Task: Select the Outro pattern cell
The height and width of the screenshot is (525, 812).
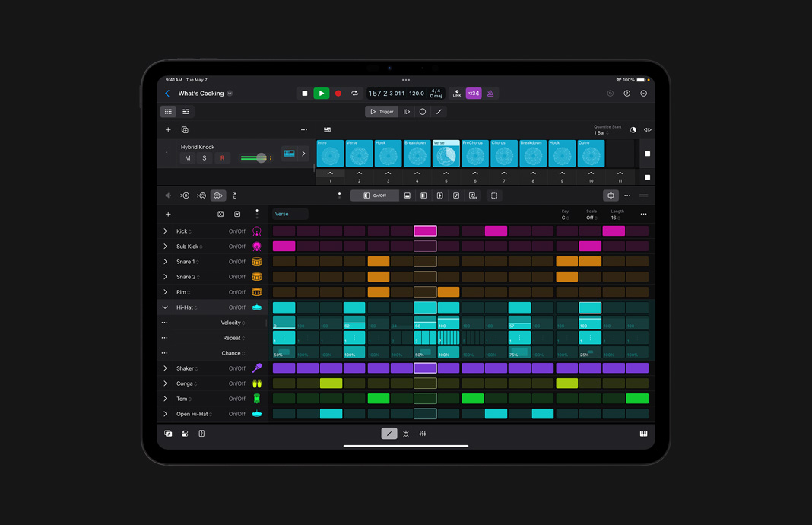Action: tap(591, 153)
